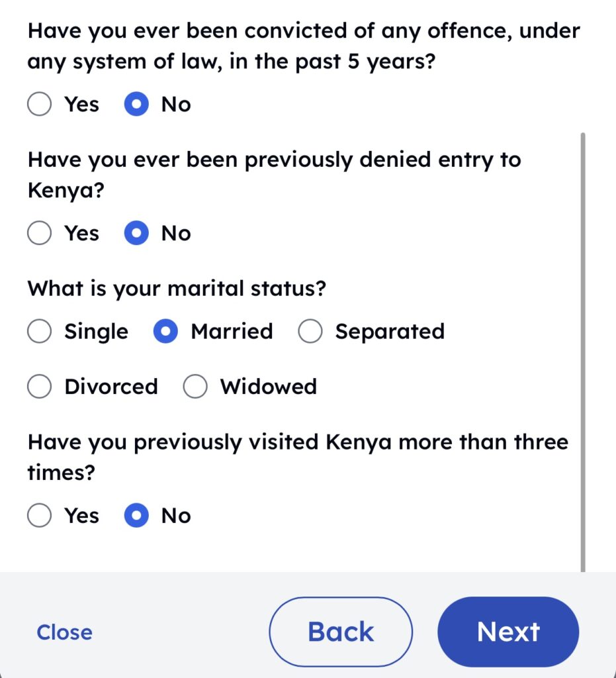The height and width of the screenshot is (678, 616).
Task: Choose No for denied entry to Kenya
Action: tap(136, 233)
